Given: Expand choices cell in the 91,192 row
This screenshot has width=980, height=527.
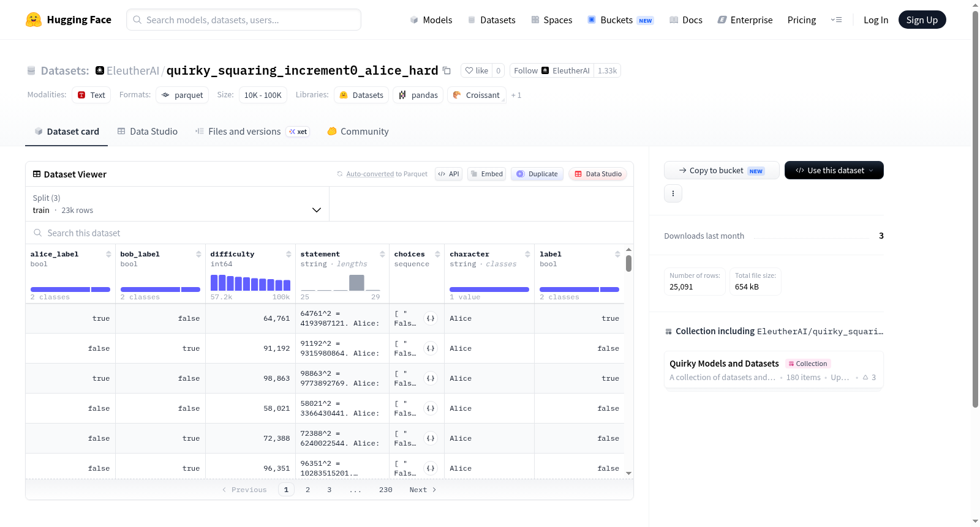Looking at the screenshot, I should click(431, 348).
